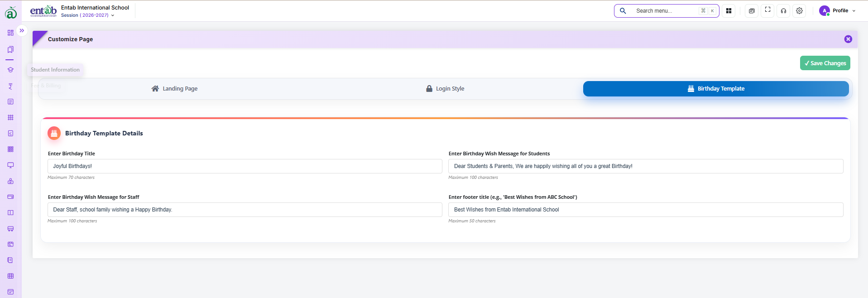Open the Fee & Billing rupee icon

pyautogui.click(x=10, y=86)
